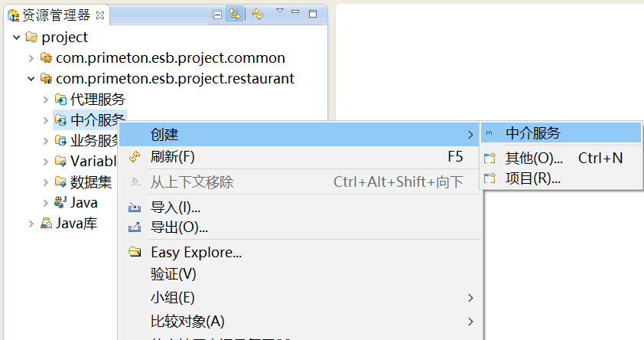Collapse the com.primeton.esb.project.restaurant node
This screenshot has height=340, width=644.
click(x=31, y=79)
